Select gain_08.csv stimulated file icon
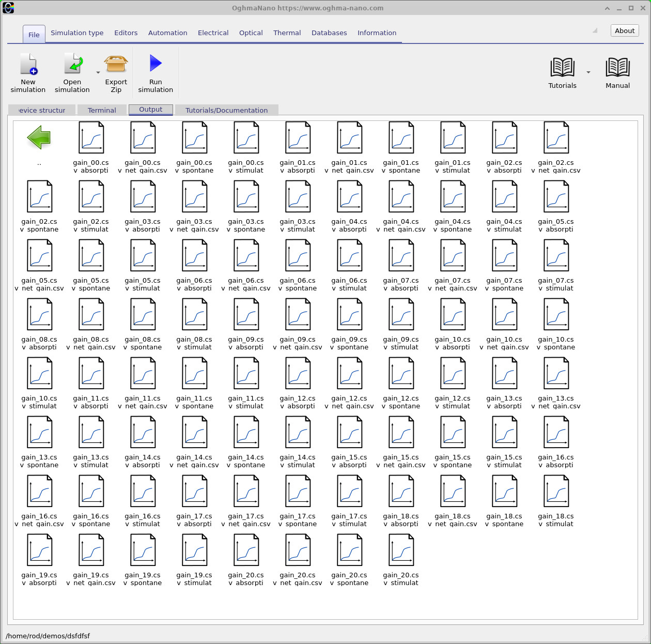The height and width of the screenshot is (644, 651). pyautogui.click(x=194, y=314)
